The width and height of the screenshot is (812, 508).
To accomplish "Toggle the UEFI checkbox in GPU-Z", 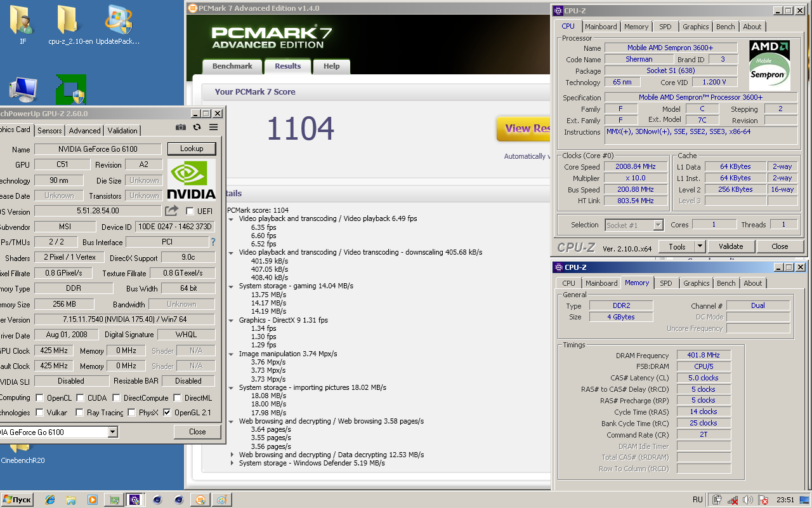I will (190, 211).
